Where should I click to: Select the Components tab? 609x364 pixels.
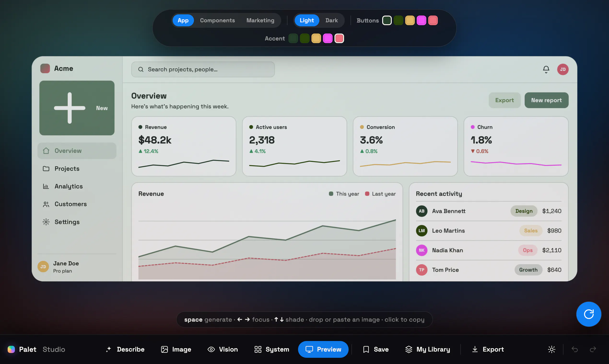tap(217, 20)
